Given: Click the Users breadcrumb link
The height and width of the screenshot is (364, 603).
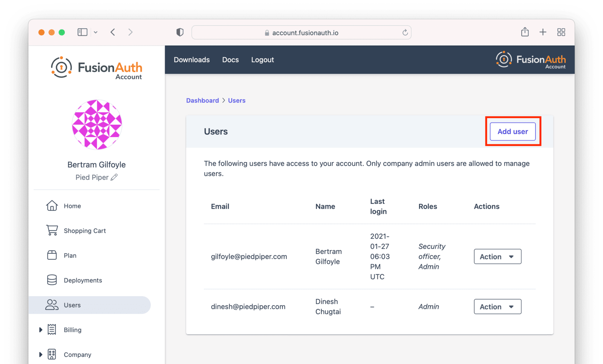Looking at the screenshot, I should (237, 100).
